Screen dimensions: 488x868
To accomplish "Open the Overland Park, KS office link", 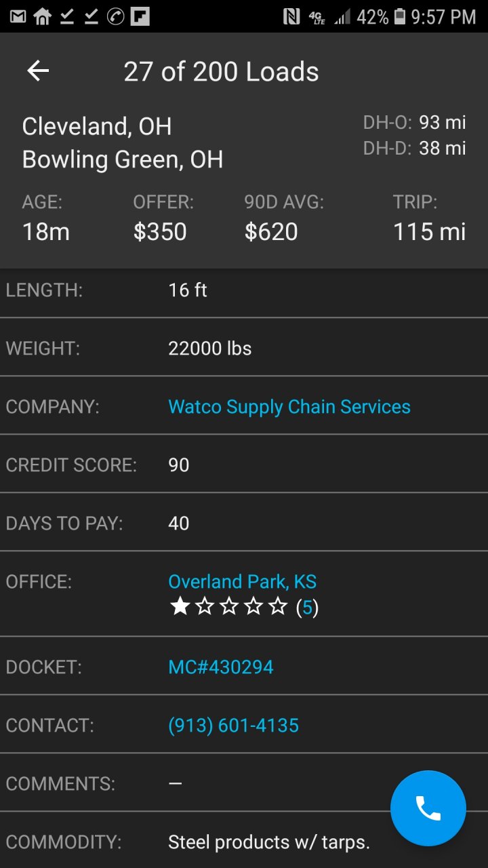I will coord(242,582).
